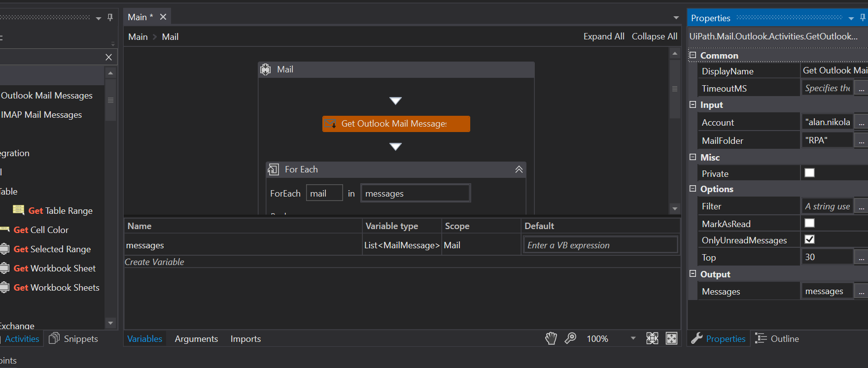
Task: Switch to the Outline tab
Action: [777, 338]
